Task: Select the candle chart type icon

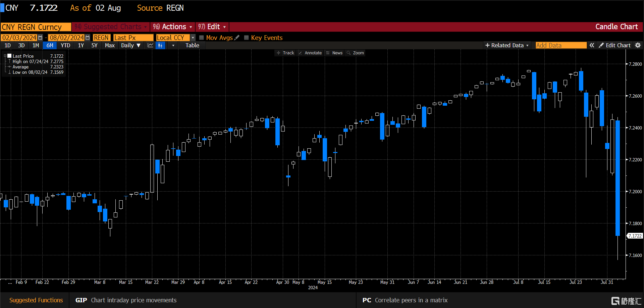Action: [160, 45]
